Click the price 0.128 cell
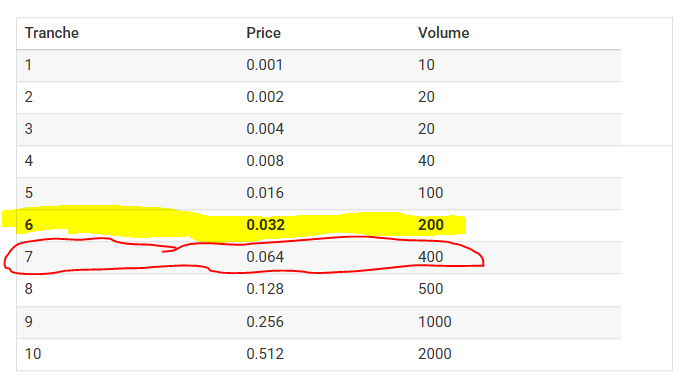This screenshot has width=685, height=378. coord(265,289)
